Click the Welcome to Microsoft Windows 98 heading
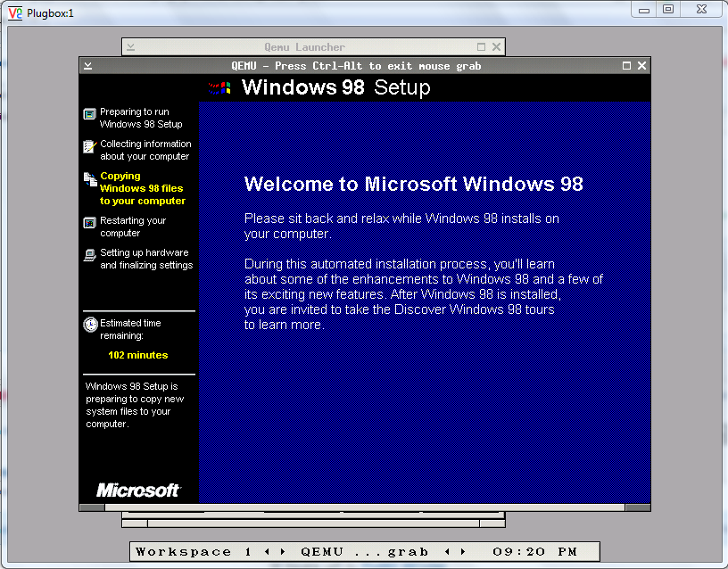 point(414,185)
